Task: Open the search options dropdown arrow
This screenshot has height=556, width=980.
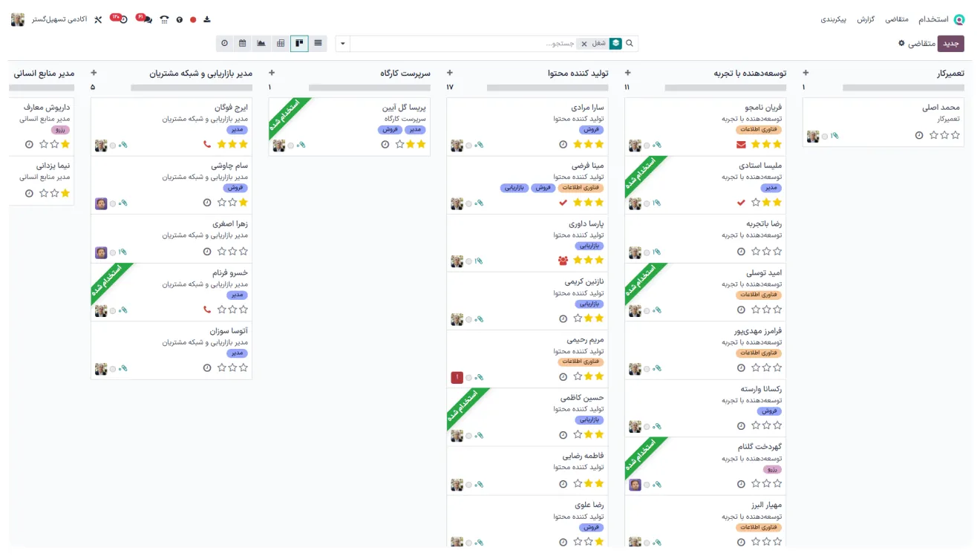Action: [x=342, y=43]
